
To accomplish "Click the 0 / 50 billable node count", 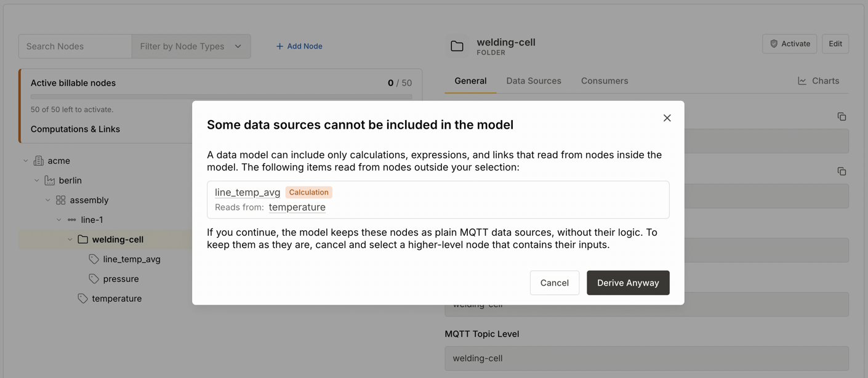I will pyautogui.click(x=400, y=83).
